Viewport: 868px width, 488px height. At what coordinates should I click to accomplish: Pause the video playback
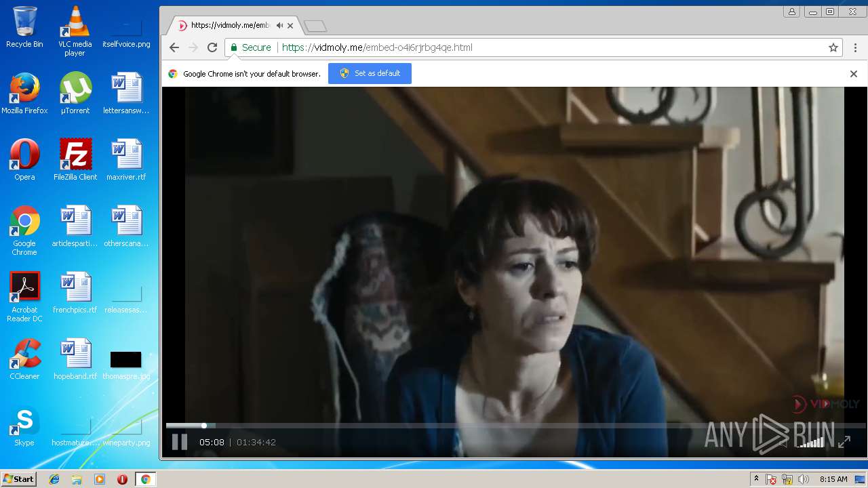coord(179,443)
